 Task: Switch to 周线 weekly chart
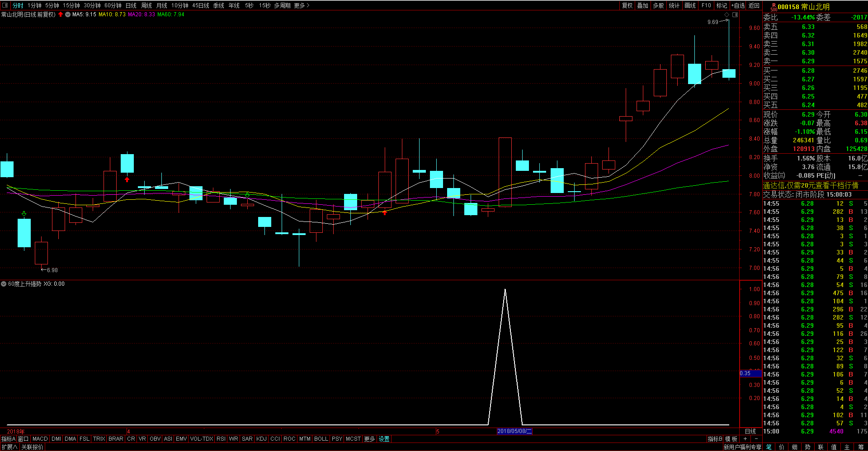click(x=146, y=5)
